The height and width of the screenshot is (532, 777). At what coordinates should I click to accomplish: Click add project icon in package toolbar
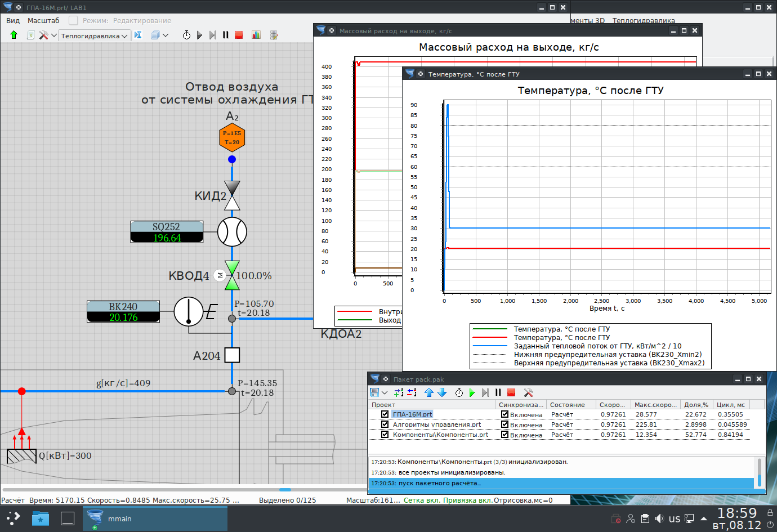click(399, 392)
